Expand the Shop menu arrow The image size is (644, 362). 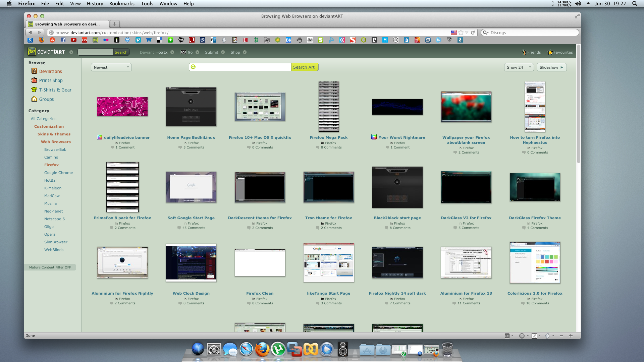tap(245, 52)
